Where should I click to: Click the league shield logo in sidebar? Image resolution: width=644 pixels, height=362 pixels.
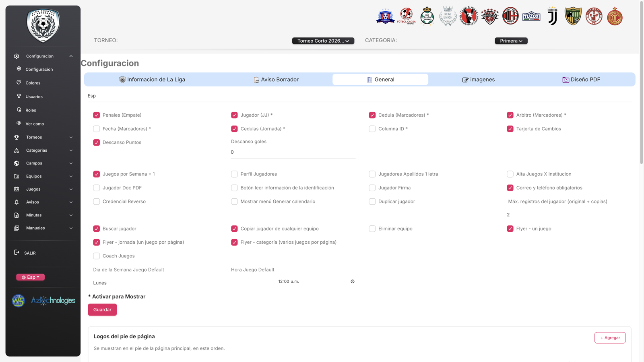click(x=43, y=26)
